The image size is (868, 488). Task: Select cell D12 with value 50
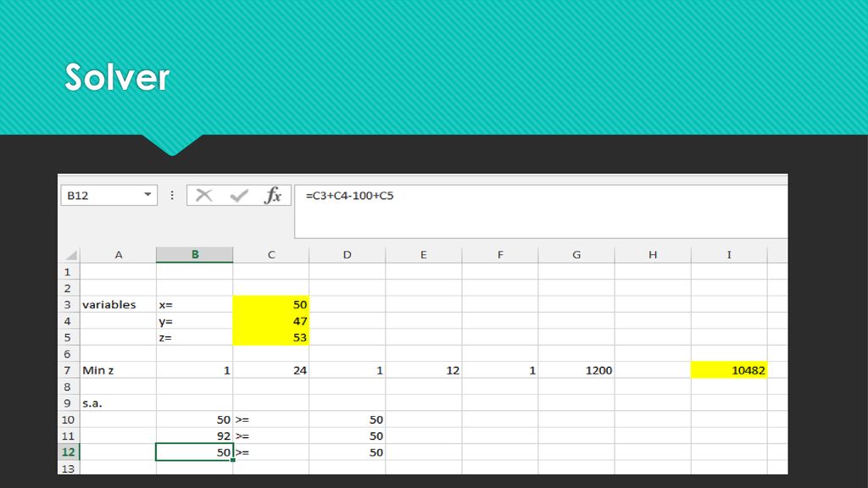[347, 452]
